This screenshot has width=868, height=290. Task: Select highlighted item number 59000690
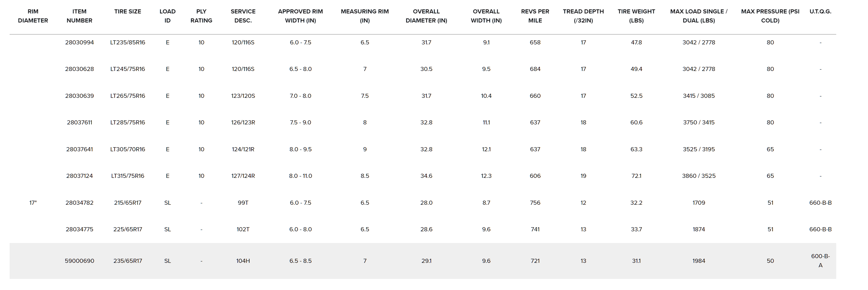coord(79,261)
